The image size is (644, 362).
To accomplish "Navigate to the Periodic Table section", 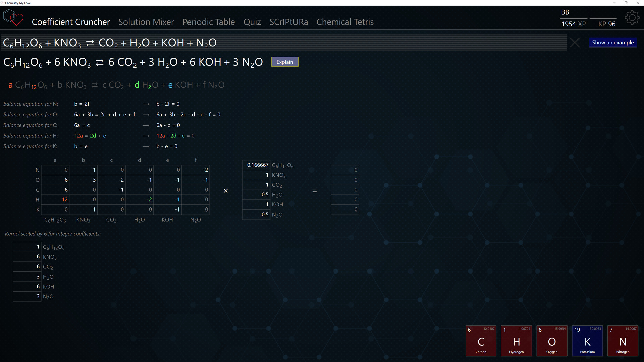I will click(208, 22).
